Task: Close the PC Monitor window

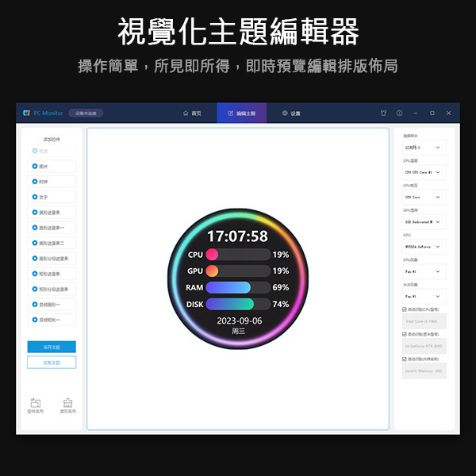Action: point(448,113)
